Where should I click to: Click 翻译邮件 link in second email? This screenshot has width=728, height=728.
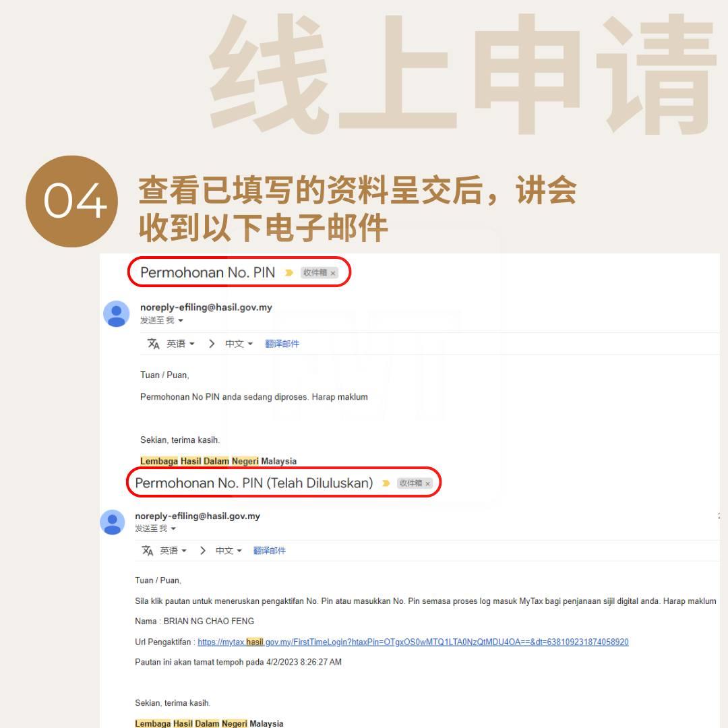coord(269,551)
